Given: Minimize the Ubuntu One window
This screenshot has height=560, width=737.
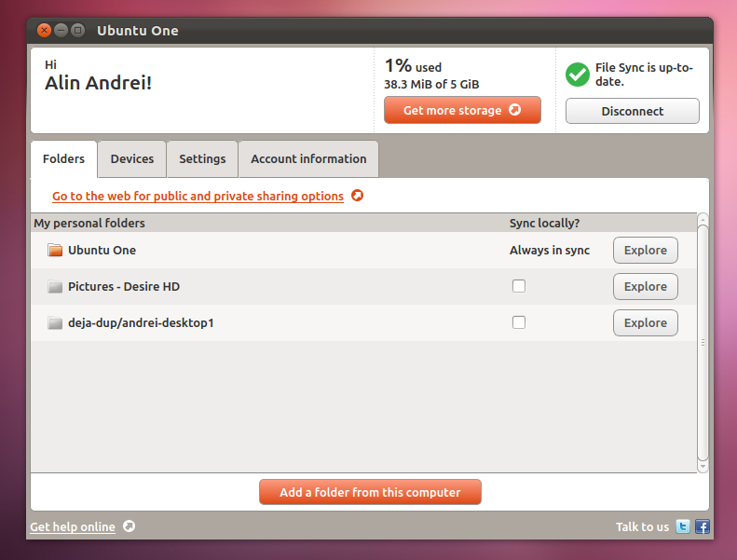Looking at the screenshot, I should click(x=61, y=30).
